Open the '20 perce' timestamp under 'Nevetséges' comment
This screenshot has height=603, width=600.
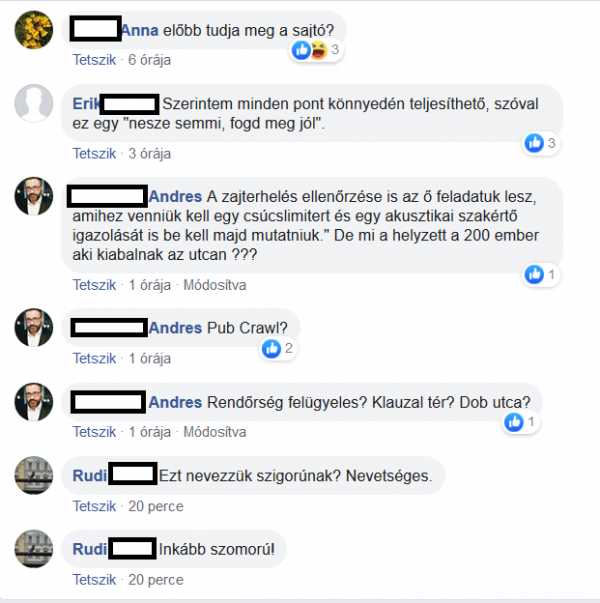coord(156,506)
